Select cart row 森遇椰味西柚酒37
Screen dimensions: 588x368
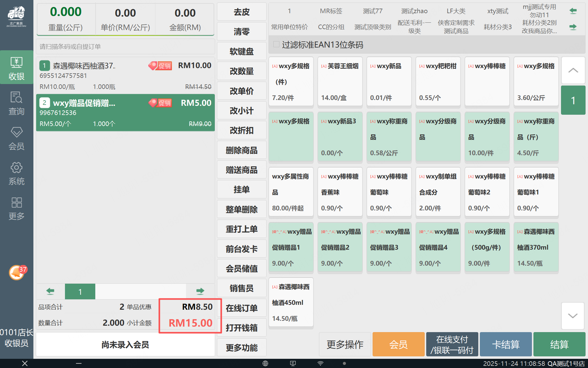[125, 75]
